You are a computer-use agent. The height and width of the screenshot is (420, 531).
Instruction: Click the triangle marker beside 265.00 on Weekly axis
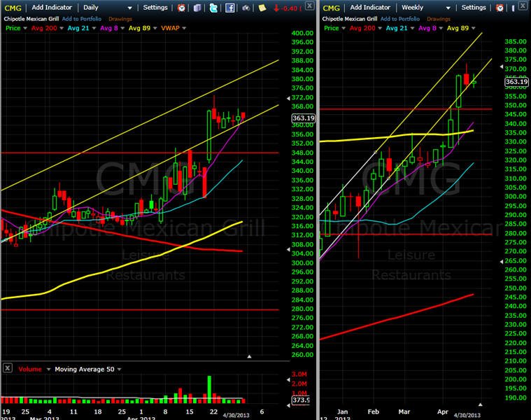[502, 262]
